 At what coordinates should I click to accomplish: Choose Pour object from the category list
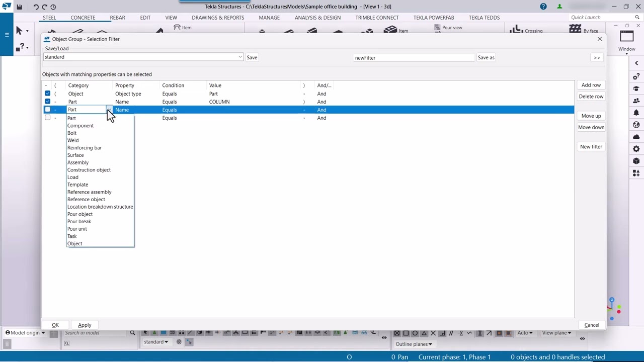pyautogui.click(x=80, y=214)
